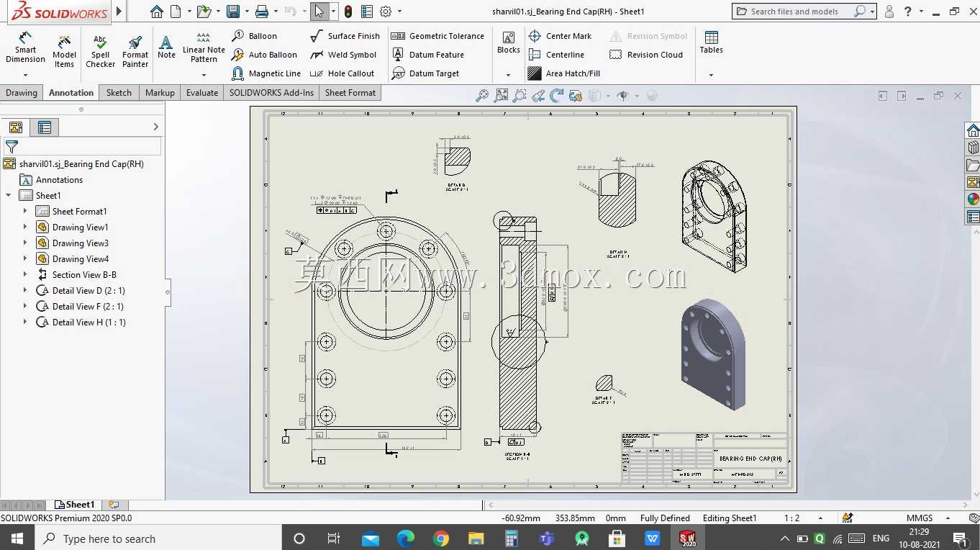Add a Surface Finish symbol

point(345,36)
